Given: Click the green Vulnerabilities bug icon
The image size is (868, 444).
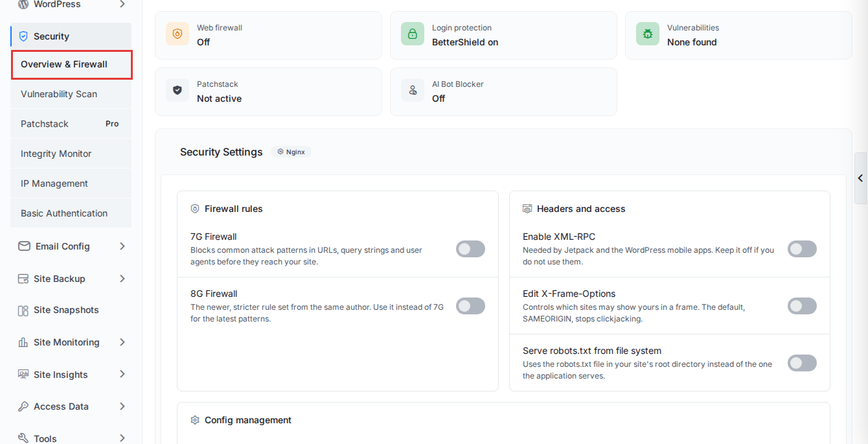Looking at the screenshot, I should pos(648,34).
